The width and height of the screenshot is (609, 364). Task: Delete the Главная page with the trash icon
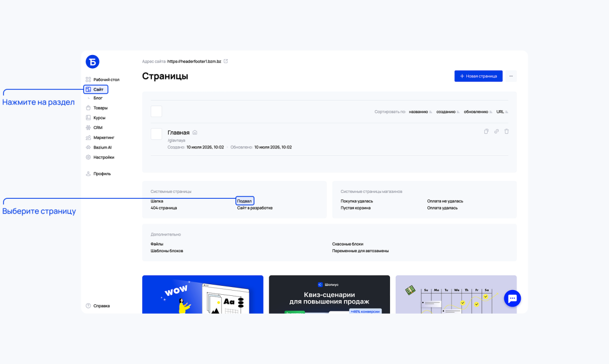[x=507, y=132]
